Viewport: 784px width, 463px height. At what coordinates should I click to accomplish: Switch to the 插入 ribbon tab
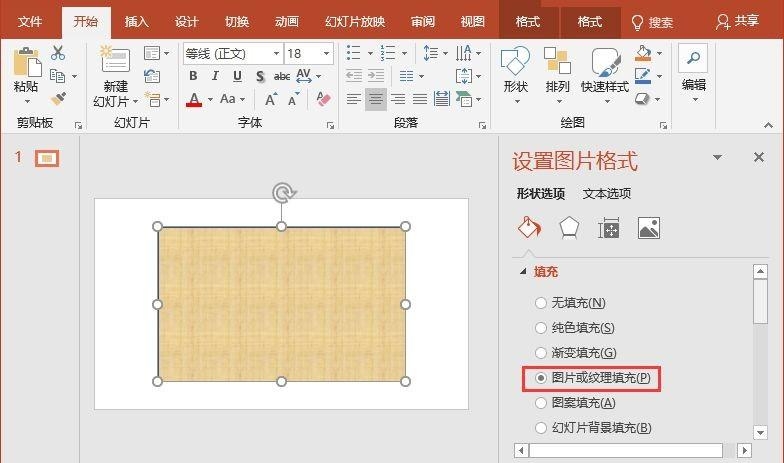point(137,21)
